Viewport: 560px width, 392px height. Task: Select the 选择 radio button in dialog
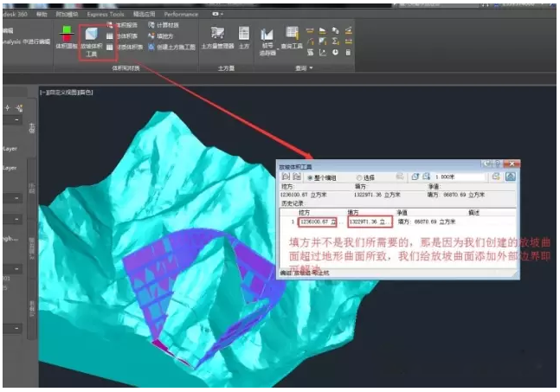tap(359, 177)
